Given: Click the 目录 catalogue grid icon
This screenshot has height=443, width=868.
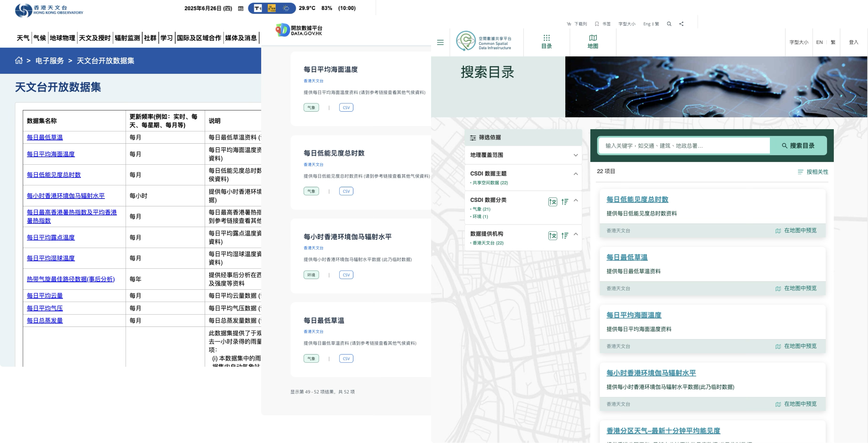Looking at the screenshot, I should coord(546,38).
